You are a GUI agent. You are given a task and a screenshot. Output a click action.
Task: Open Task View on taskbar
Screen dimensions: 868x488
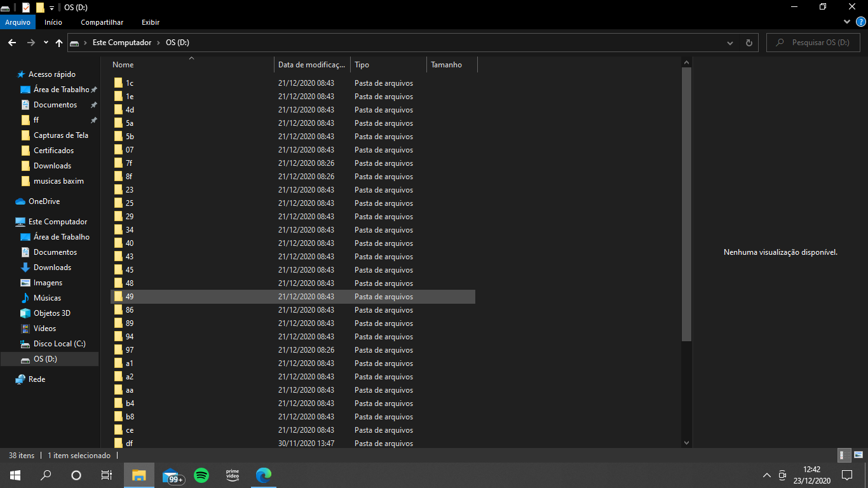[107, 475]
